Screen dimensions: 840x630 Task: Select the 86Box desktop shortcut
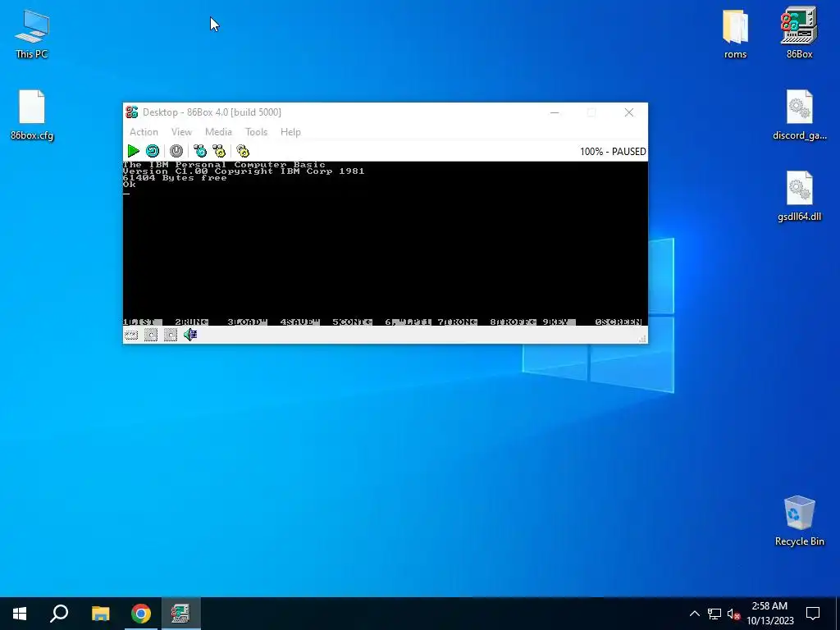coord(799,33)
